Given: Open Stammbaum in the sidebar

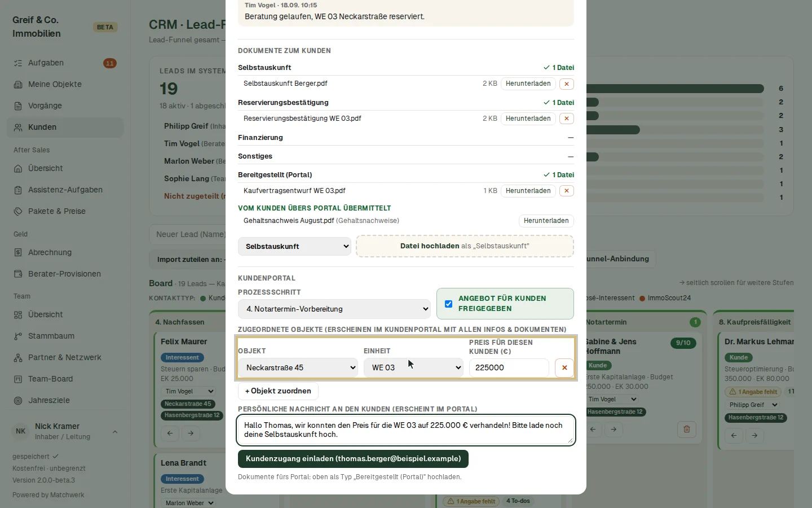Looking at the screenshot, I should point(65,336).
